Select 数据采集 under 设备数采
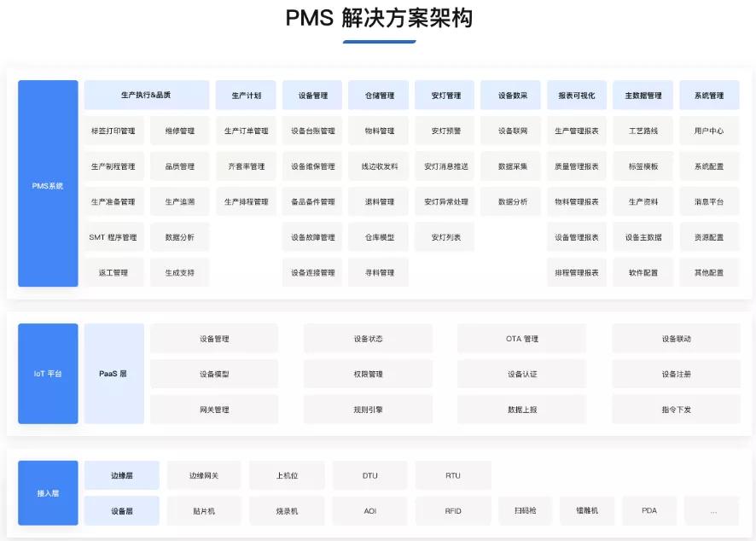The image size is (756, 541). (x=510, y=166)
